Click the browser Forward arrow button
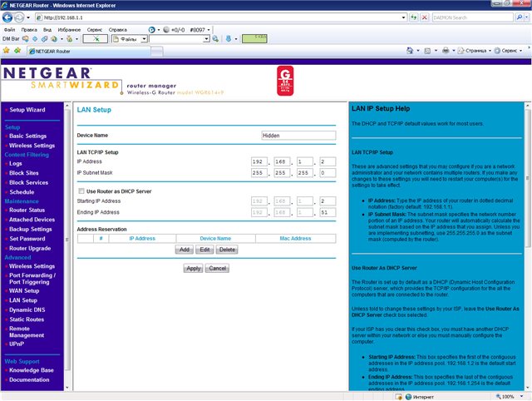The image size is (532, 401). point(19,17)
